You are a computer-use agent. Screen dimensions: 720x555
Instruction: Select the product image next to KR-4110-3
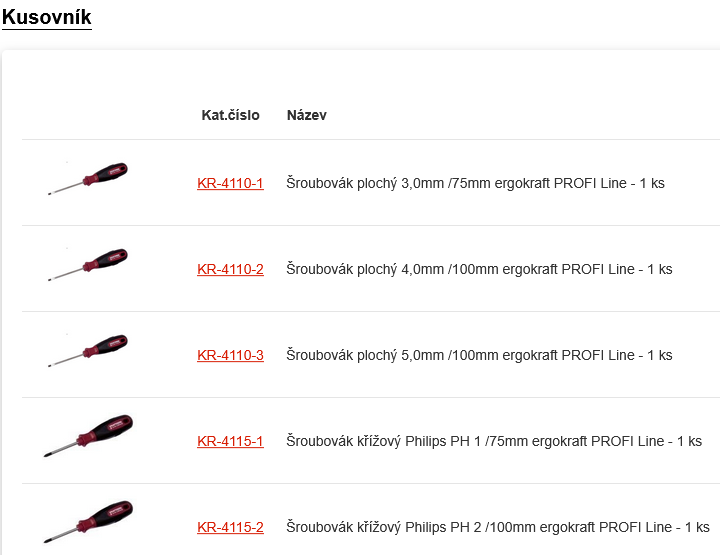click(88, 350)
